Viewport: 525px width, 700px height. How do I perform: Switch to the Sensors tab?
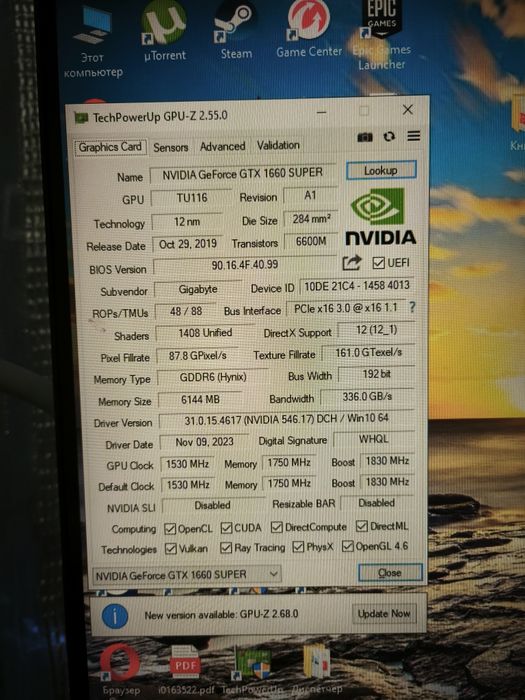(171, 147)
